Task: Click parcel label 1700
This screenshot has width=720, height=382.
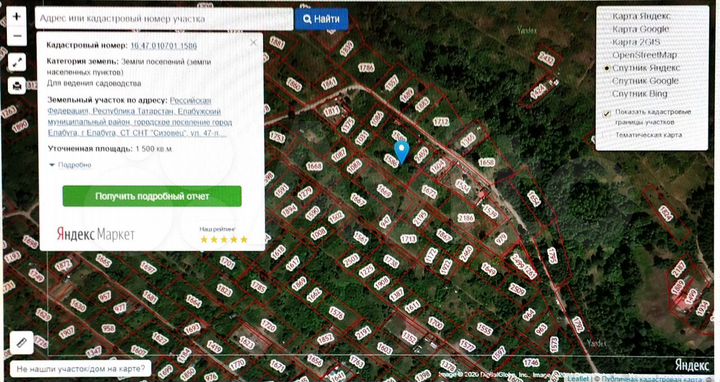Action: pos(436,323)
